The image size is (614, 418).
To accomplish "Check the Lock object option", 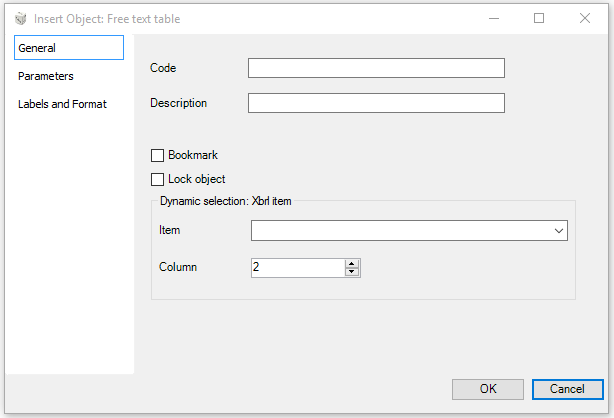I will coord(157,179).
